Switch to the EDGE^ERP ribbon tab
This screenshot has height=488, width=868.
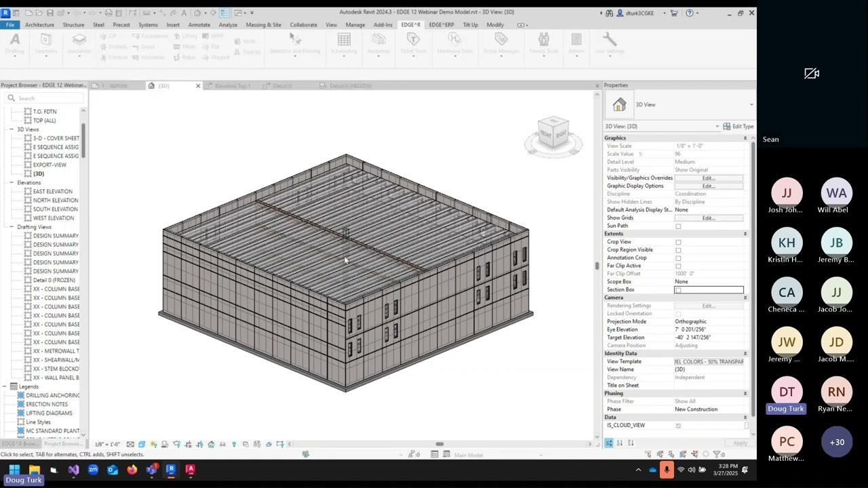click(x=441, y=25)
